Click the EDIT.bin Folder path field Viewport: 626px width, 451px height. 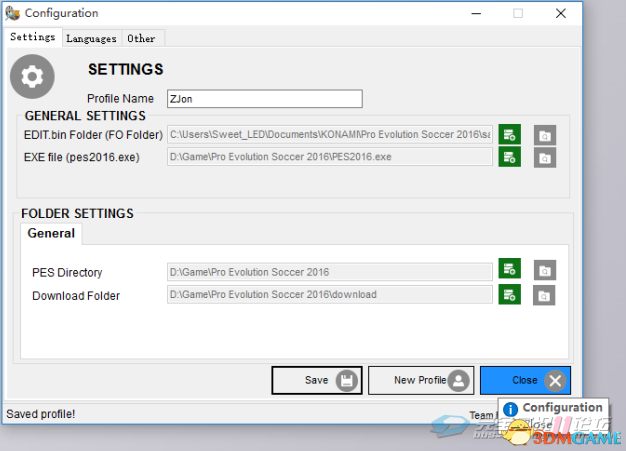330,135
